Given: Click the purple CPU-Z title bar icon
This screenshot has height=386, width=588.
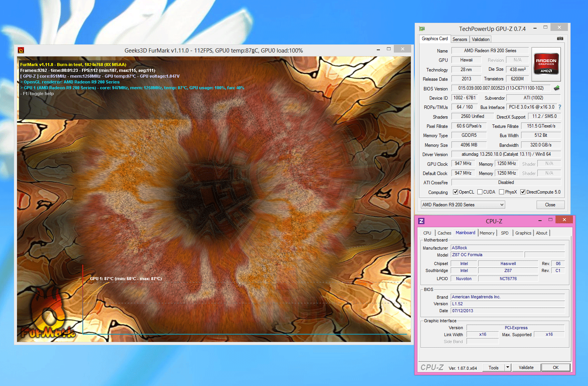Looking at the screenshot, I should coord(421,221).
